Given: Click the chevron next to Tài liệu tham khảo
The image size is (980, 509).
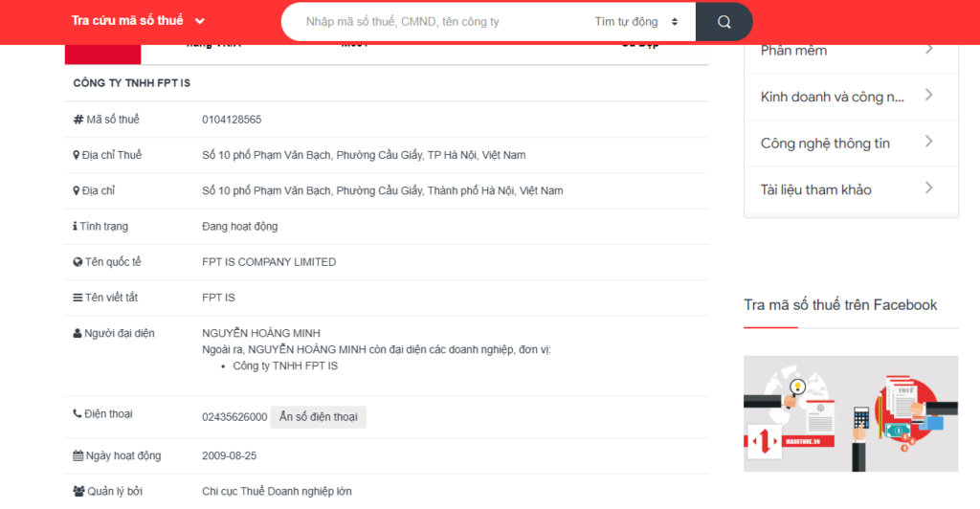Looking at the screenshot, I should pos(928,188).
